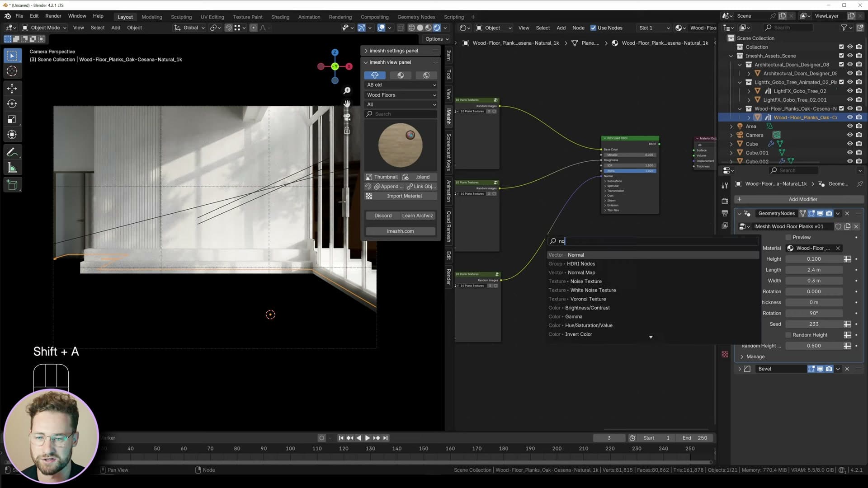Toggle visibility of Imeshh_Assets_Scene collection
This screenshot has width=868, height=488.
[850, 56]
